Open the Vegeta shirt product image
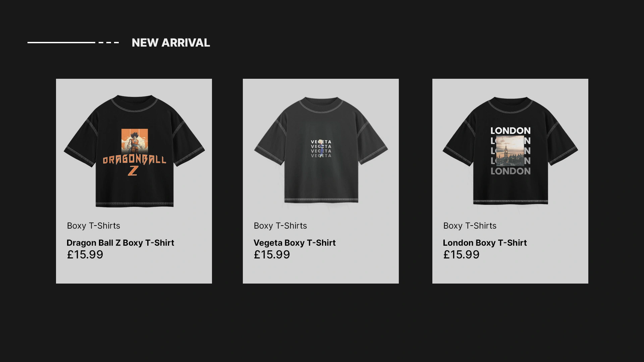The width and height of the screenshot is (644, 362). click(321, 150)
